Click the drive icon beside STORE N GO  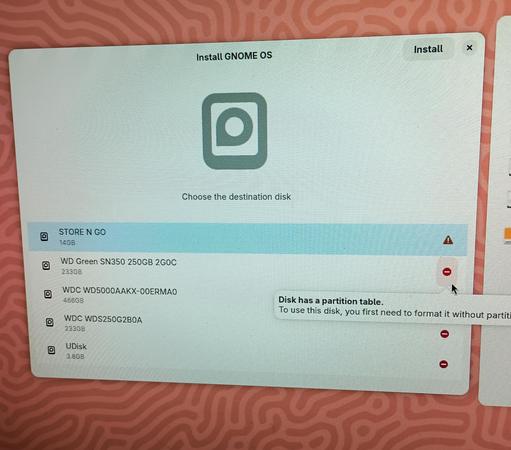point(44,236)
